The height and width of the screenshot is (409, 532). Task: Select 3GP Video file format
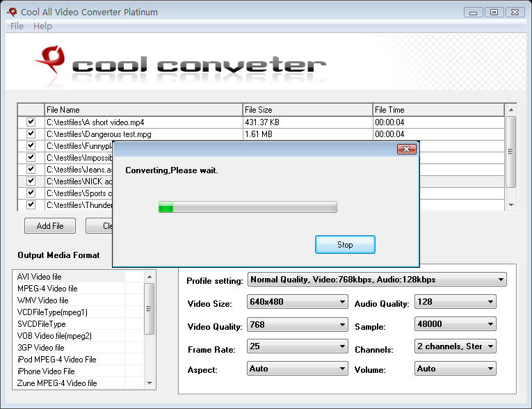78,348
